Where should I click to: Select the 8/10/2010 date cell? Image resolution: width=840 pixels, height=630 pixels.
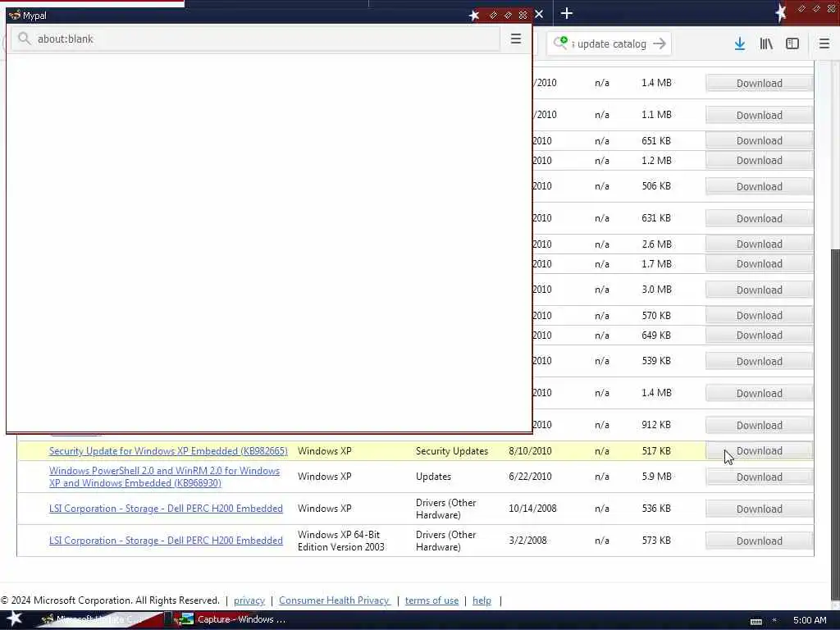click(x=530, y=451)
